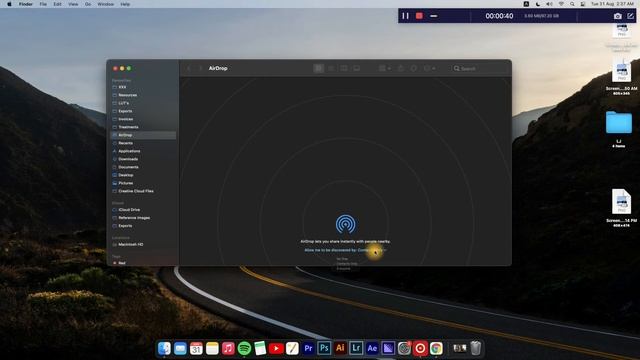This screenshot has height=360, width=640.
Task: Open the Group By dropdown in toolbar
Action: (384, 68)
